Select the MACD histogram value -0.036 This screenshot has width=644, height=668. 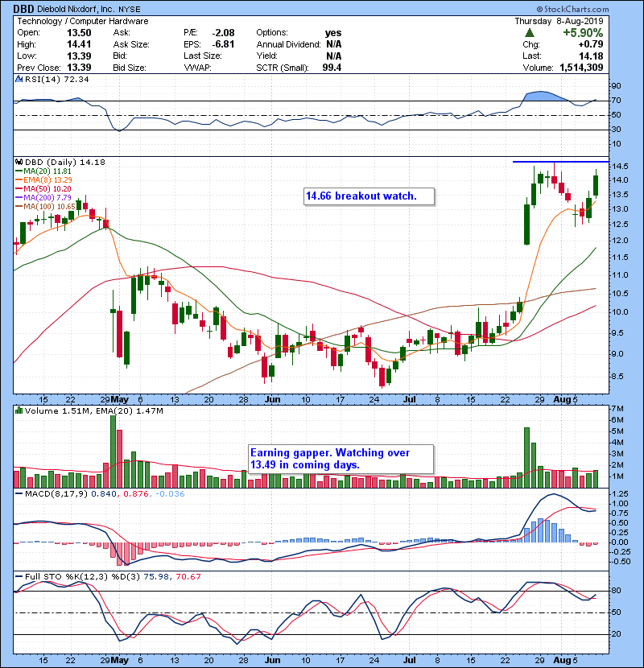(170, 494)
